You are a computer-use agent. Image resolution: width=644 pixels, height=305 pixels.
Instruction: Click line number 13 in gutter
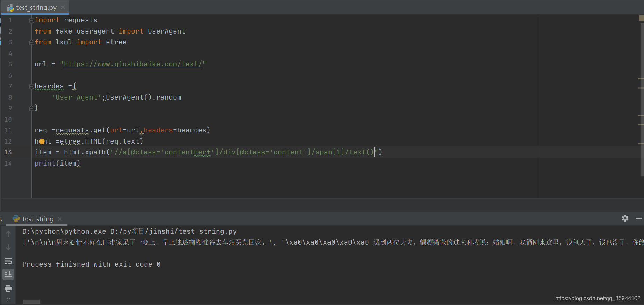click(8, 152)
